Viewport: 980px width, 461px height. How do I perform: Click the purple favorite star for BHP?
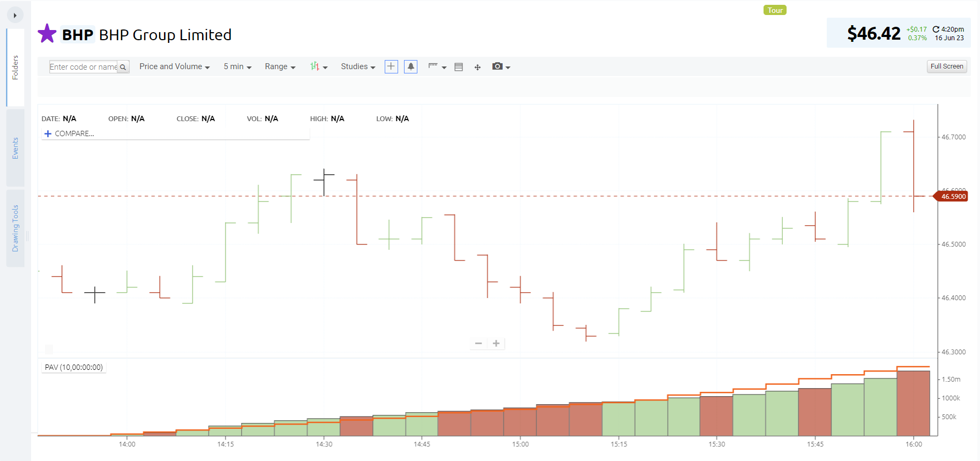point(47,34)
